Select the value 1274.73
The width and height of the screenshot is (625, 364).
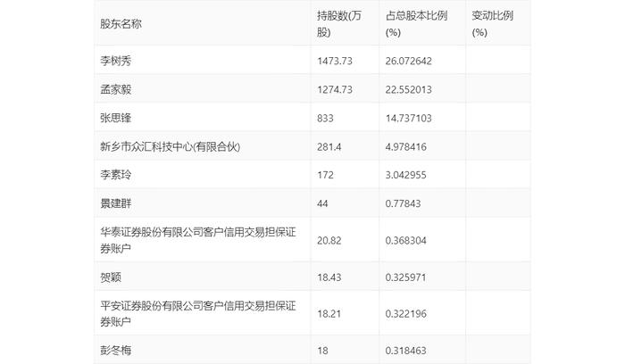335,89
